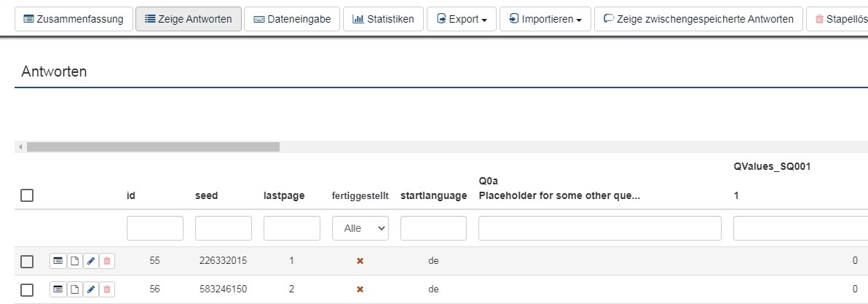Click the id filter input field
868x304 pixels.
pyautogui.click(x=155, y=228)
